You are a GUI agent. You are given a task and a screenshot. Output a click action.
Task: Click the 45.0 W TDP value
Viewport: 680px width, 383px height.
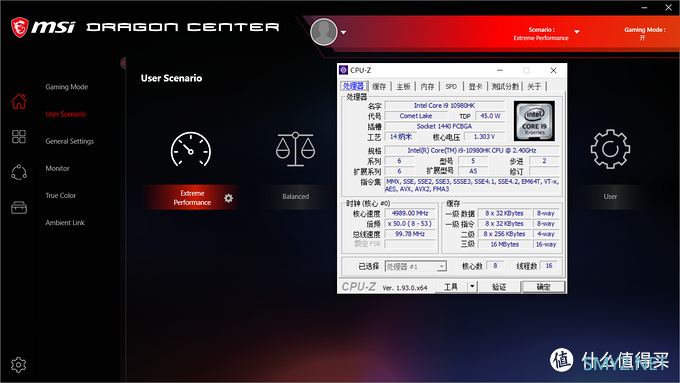[x=490, y=116]
